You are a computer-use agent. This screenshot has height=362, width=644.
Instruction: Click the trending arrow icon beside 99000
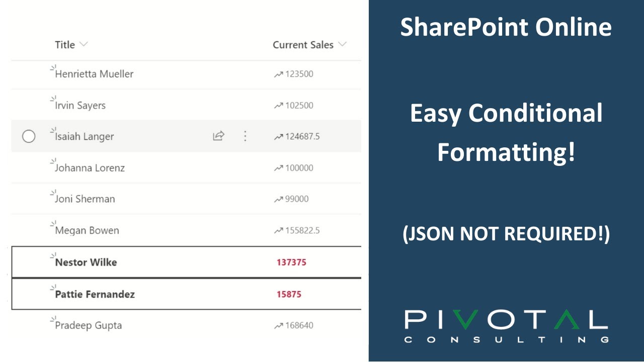(278, 199)
